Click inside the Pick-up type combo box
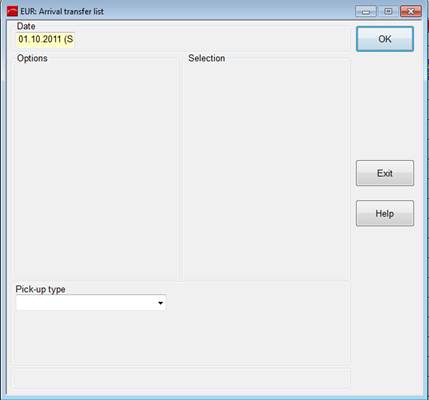Screen dimensions: 429x400 pos(91,303)
